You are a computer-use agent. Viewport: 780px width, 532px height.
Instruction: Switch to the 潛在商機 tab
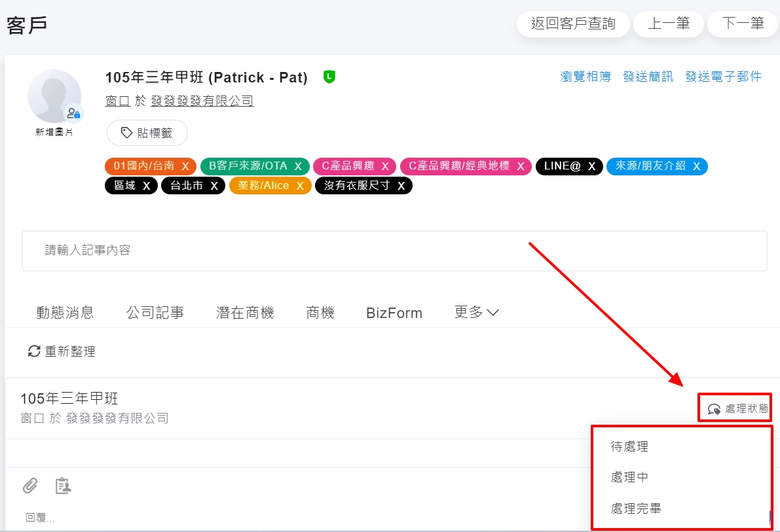click(x=245, y=313)
